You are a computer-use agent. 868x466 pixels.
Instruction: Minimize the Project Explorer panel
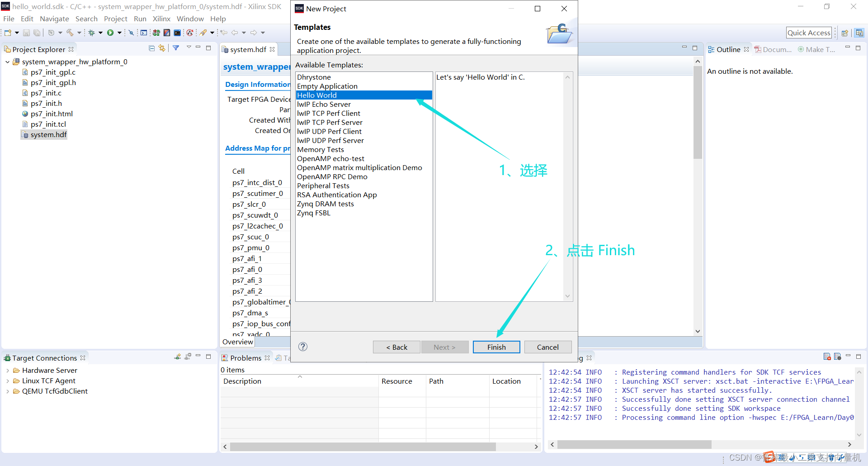coord(198,48)
